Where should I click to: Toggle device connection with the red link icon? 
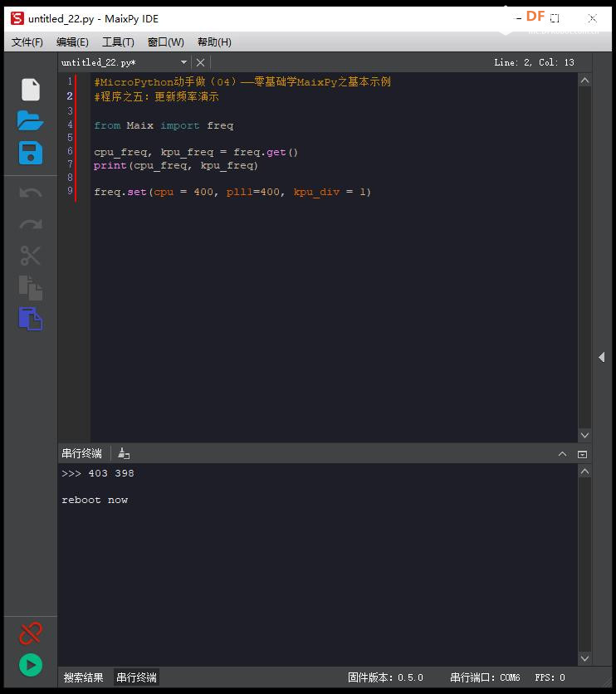(31, 633)
